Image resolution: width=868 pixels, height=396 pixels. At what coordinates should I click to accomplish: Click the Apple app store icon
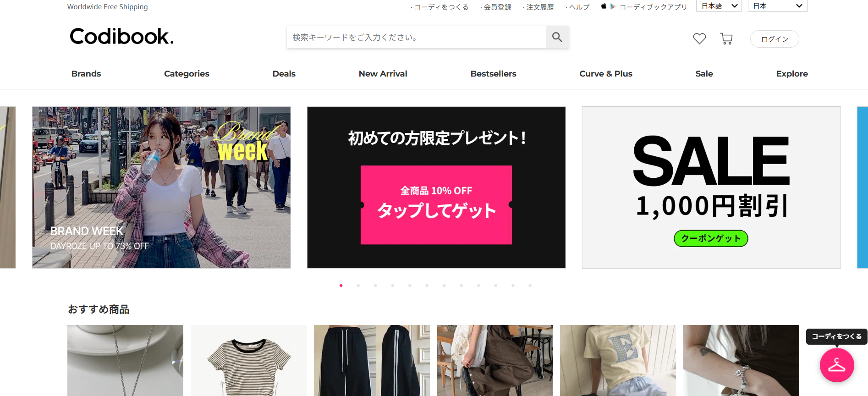(604, 6)
